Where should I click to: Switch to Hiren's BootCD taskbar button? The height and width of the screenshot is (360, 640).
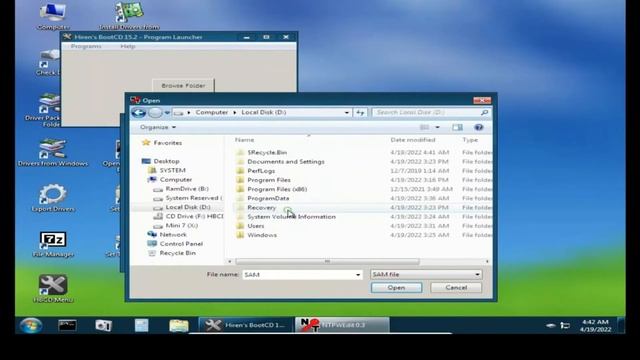246,325
